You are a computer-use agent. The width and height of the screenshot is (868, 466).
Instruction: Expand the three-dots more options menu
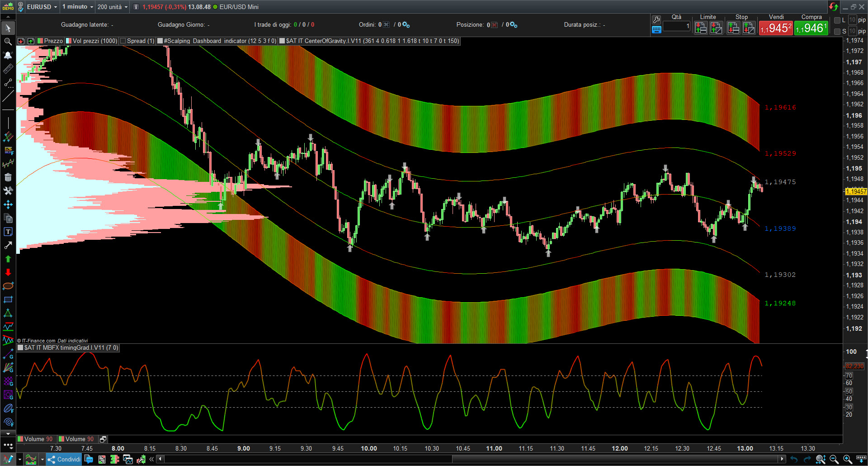[8, 445]
